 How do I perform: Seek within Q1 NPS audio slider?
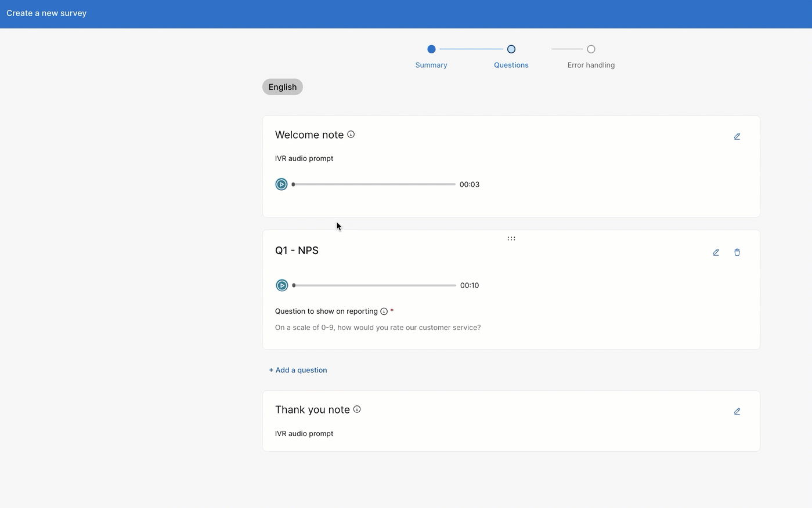[x=374, y=285]
